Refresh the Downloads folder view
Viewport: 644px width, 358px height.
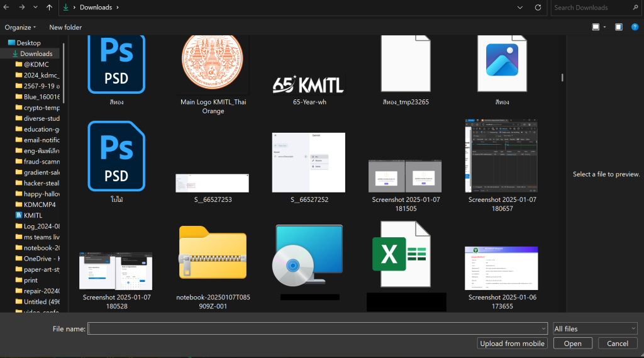[538, 8]
